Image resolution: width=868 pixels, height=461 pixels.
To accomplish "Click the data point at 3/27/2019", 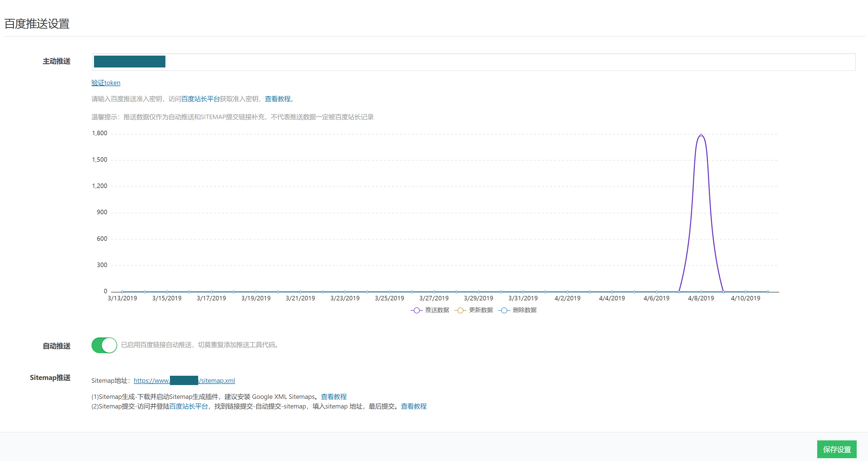I will point(434,292).
